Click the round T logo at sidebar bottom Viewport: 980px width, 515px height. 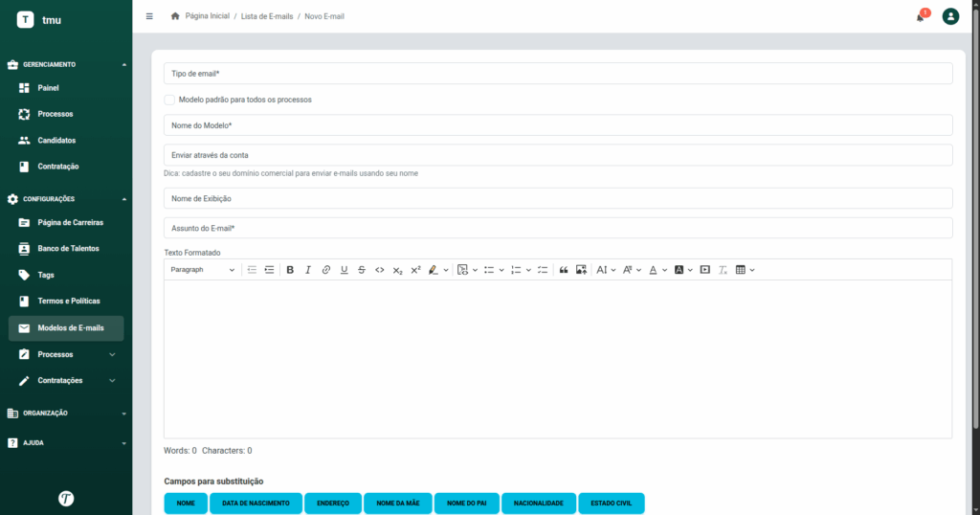pos(66,498)
